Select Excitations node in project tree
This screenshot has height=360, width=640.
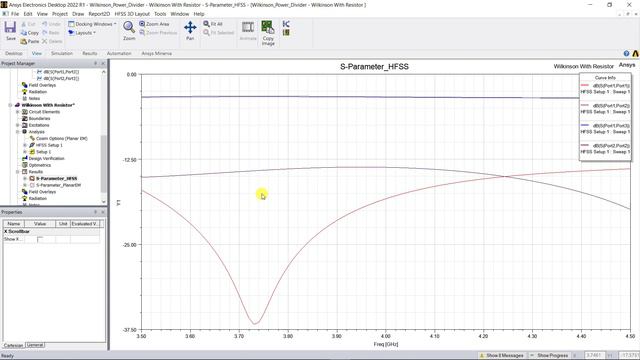click(39, 125)
